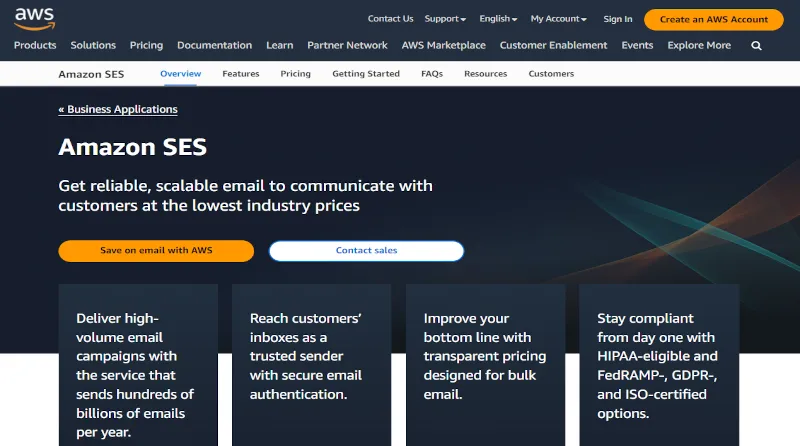The image size is (800, 446).
Task: Open the Learn menu
Action: (280, 45)
